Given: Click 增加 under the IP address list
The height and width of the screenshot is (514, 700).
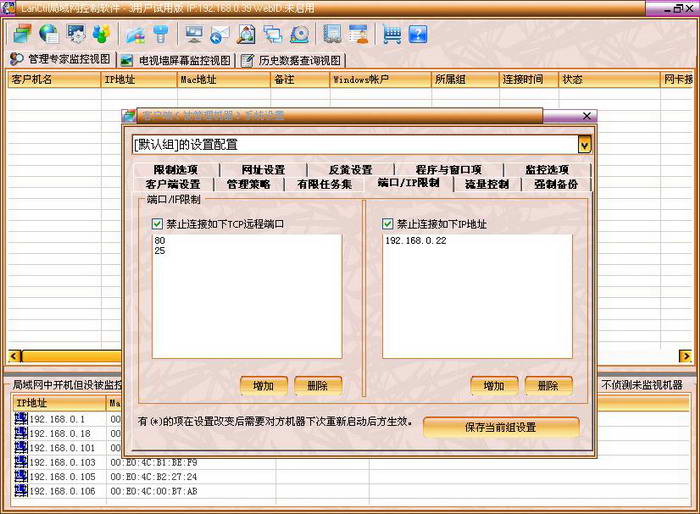Looking at the screenshot, I should click(x=494, y=385).
